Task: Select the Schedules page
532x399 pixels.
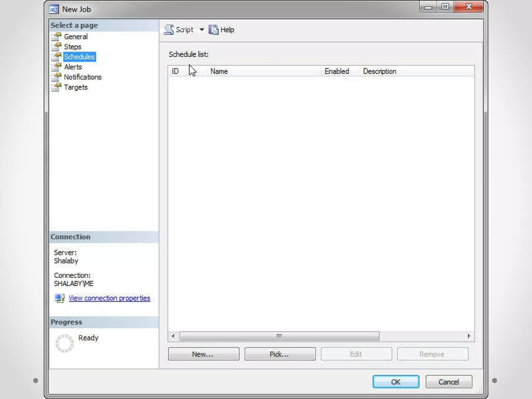Action: (79, 57)
